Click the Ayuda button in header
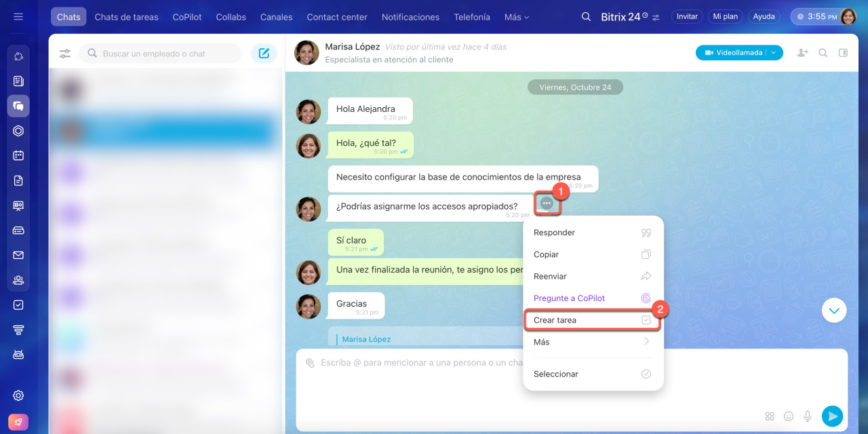Image resolution: width=868 pixels, height=434 pixels. pos(764,17)
